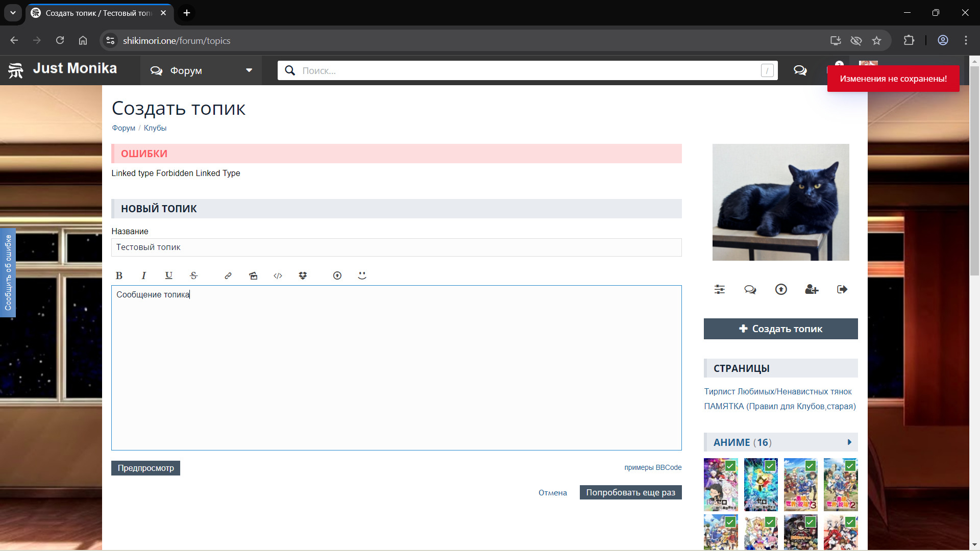Open club settings sliders icon
The image size is (980, 551).
pos(720,289)
